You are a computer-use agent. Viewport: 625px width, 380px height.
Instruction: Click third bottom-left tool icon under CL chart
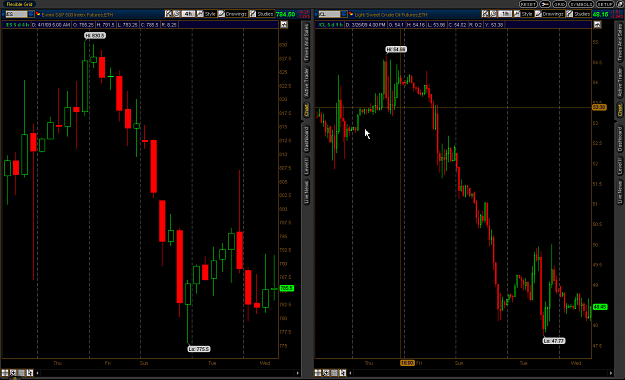(334, 373)
